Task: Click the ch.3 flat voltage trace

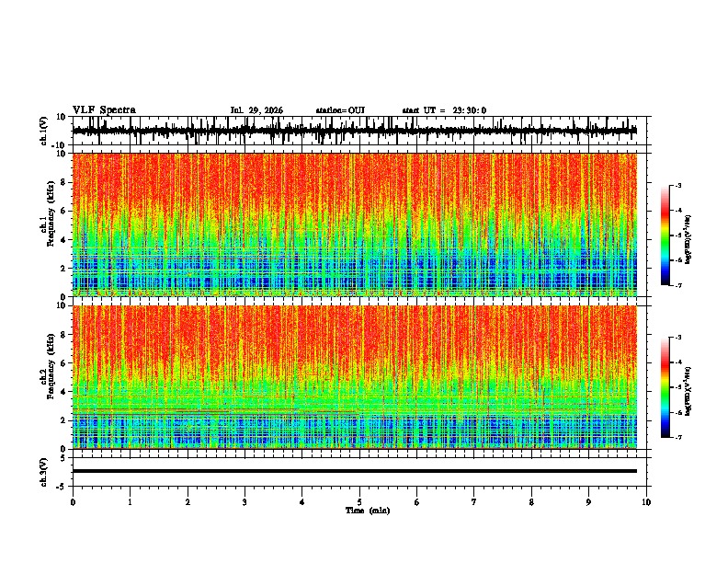Action: point(355,471)
